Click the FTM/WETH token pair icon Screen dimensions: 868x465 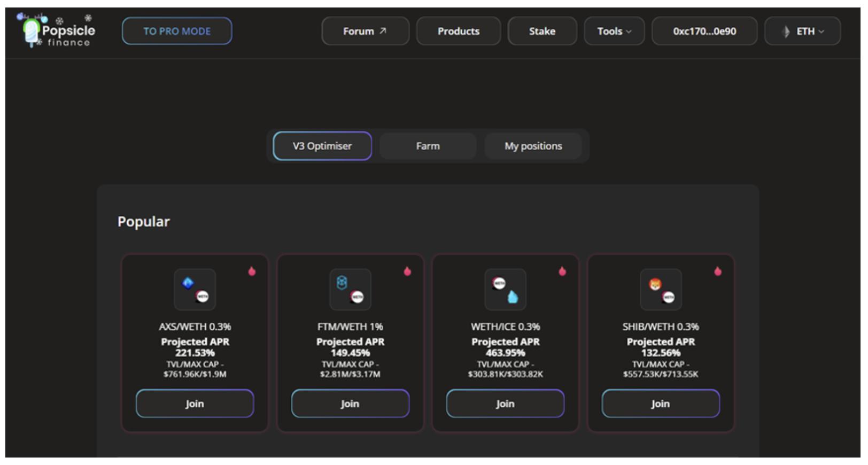(350, 290)
